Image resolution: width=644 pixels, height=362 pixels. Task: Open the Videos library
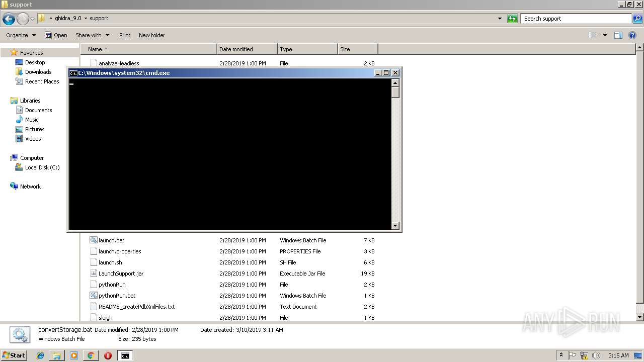33,139
